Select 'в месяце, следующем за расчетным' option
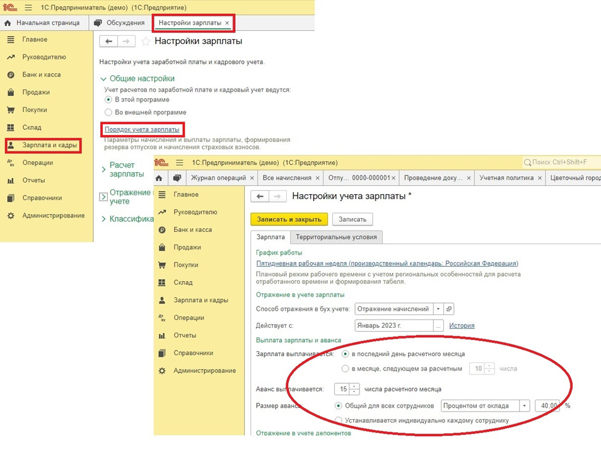Viewport: 601px width, 450px height. pos(345,368)
